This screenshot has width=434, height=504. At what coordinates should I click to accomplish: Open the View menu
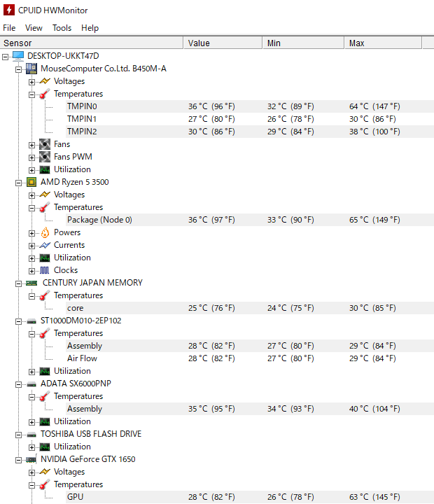pos(34,28)
